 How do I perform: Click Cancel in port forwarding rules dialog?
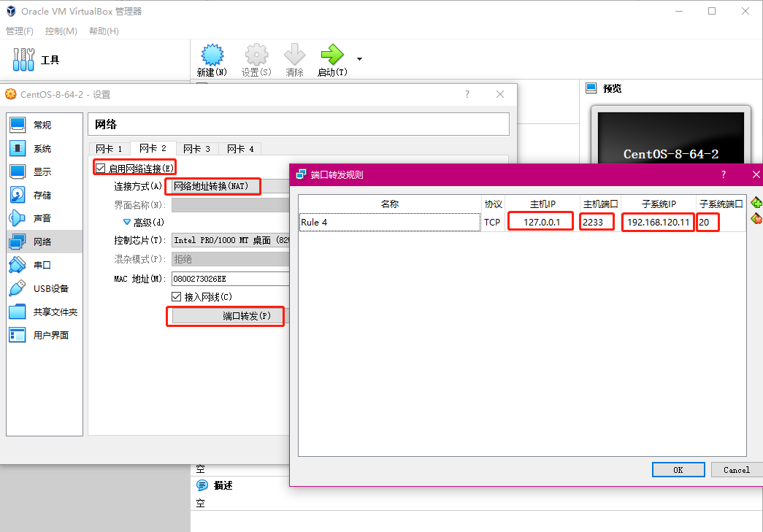click(736, 470)
